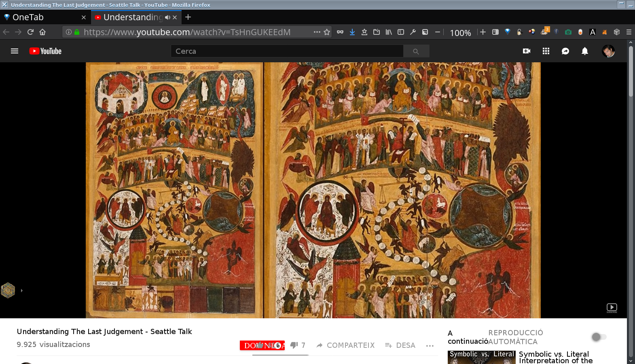Go to YouTube home via logo

point(45,51)
